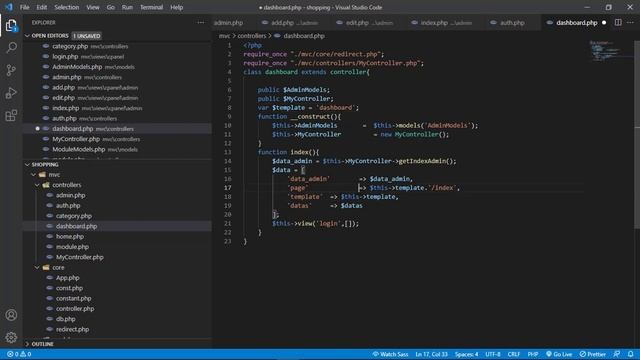Open notifications bell in status bar
The width and height of the screenshot is (640, 360).
click(x=631, y=354)
